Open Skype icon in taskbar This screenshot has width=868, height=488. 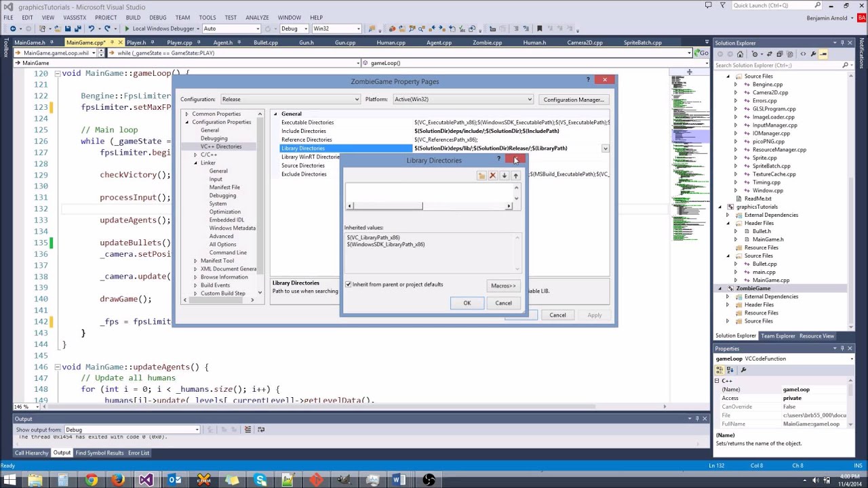click(260, 480)
